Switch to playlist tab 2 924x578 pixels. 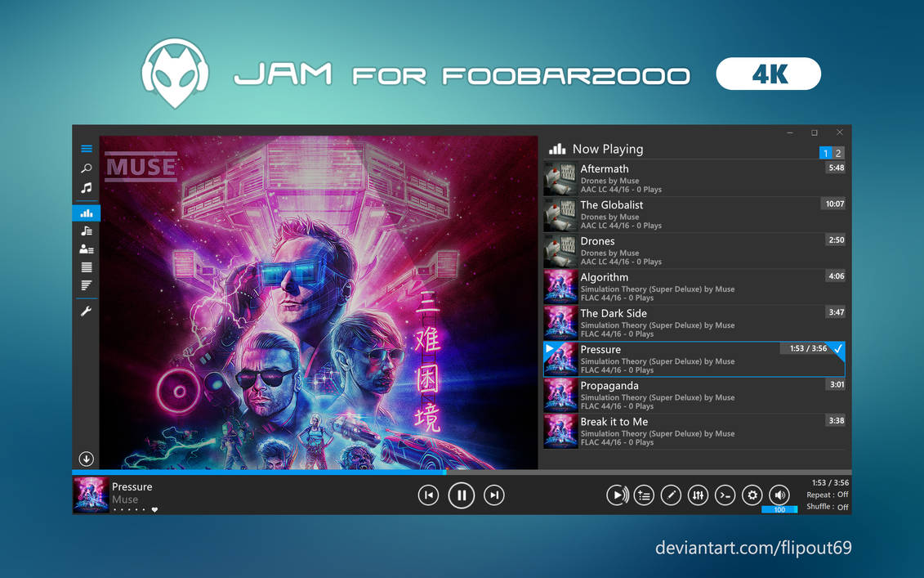coord(838,154)
